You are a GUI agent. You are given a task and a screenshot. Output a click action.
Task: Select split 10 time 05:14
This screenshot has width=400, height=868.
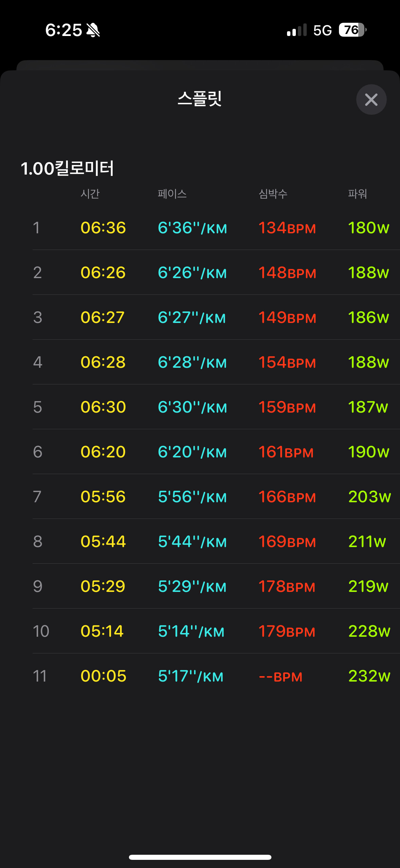(102, 631)
